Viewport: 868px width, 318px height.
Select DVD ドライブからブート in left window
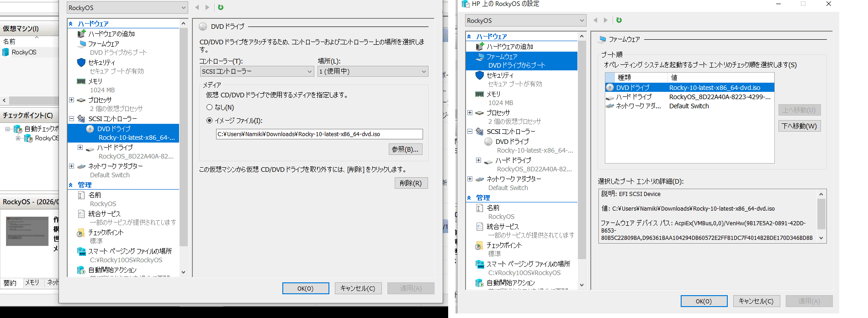click(118, 53)
